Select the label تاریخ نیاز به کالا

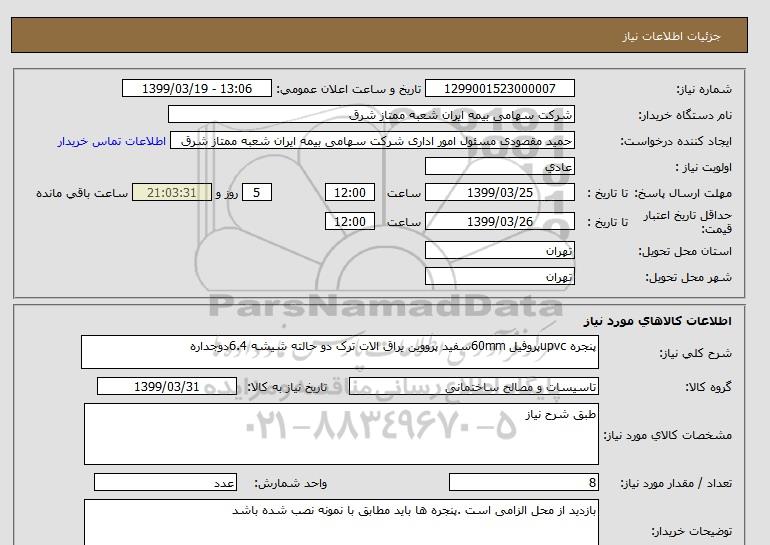(x=287, y=387)
